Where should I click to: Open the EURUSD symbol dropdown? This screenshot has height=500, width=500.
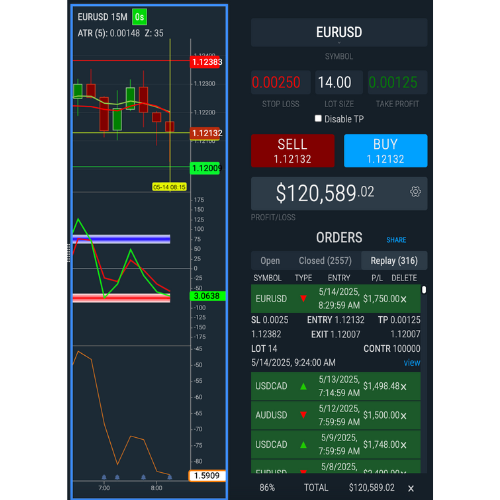click(x=339, y=33)
